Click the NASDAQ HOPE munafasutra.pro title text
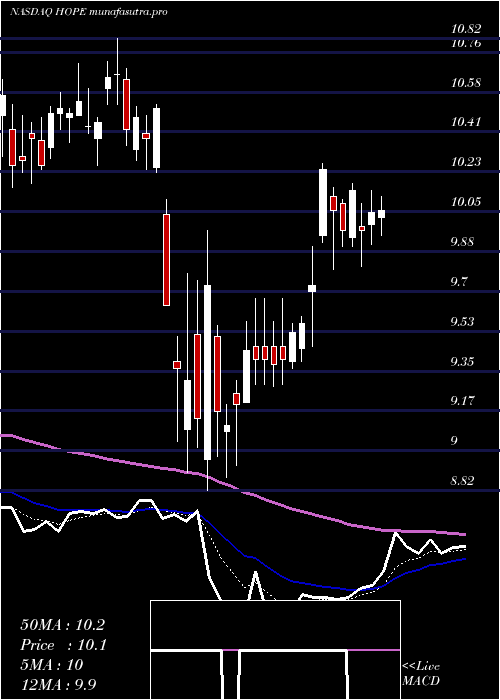 pos(89,12)
